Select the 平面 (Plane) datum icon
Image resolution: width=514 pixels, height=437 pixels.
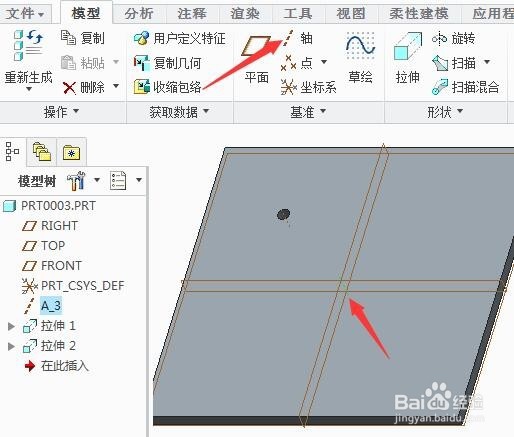tap(256, 47)
